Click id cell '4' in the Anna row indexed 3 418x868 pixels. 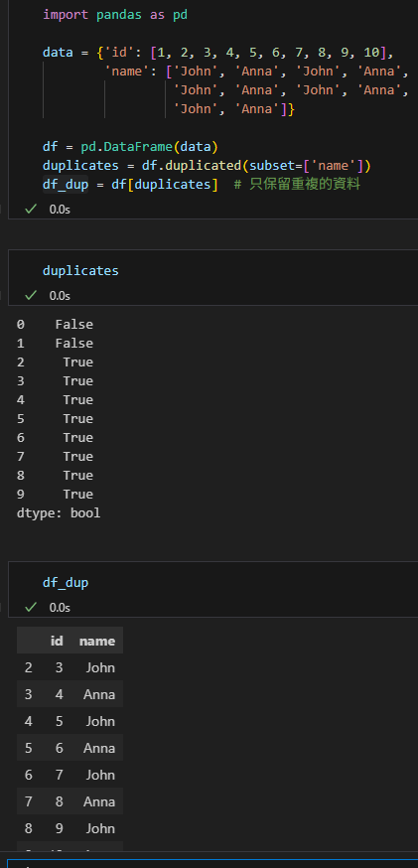coord(60,694)
